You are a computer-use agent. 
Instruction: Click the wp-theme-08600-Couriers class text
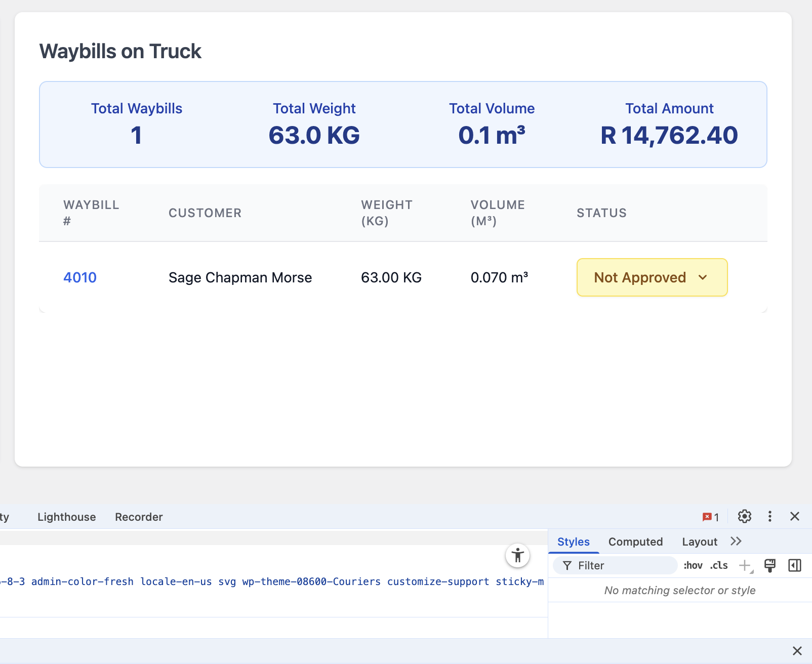click(x=311, y=582)
